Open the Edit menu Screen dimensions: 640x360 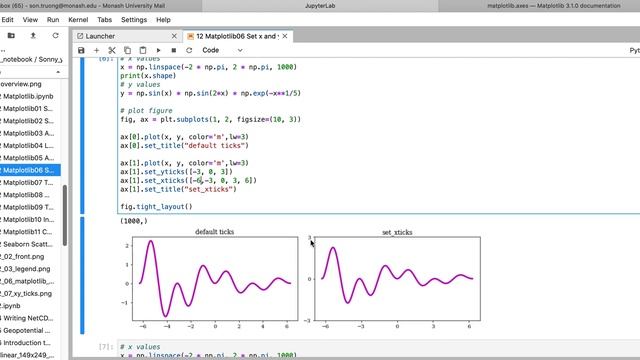click(x=7, y=20)
